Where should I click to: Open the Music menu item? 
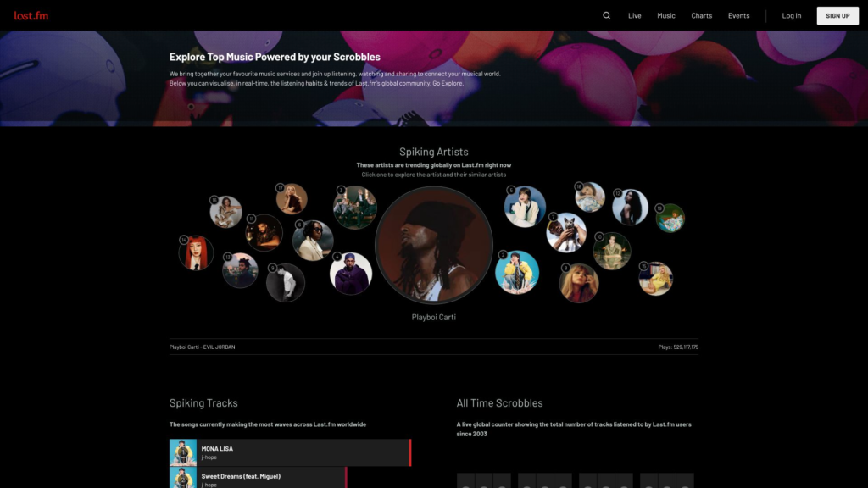(666, 15)
